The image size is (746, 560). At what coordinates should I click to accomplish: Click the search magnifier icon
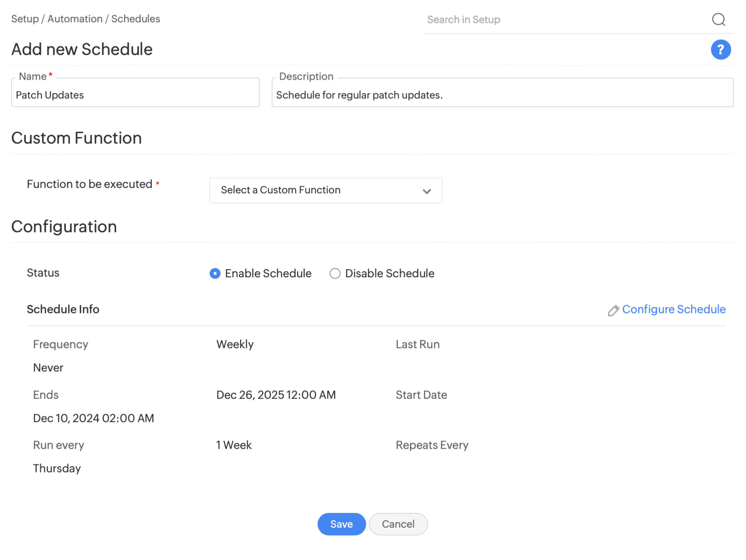tap(718, 19)
